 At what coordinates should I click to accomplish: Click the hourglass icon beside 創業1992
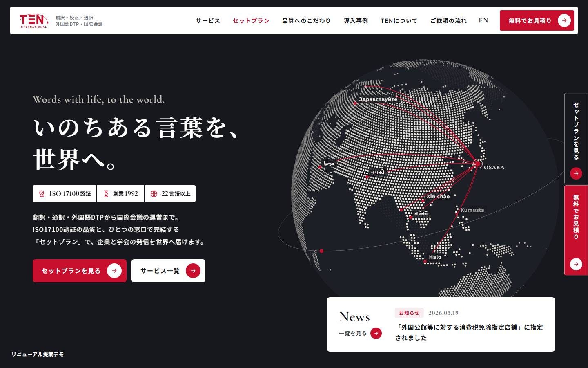[106, 194]
